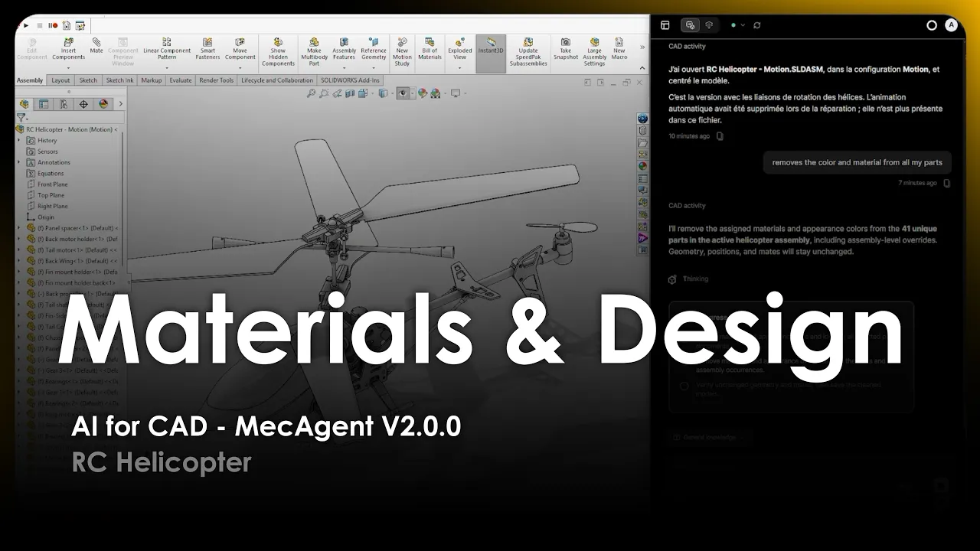The width and height of the screenshot is (980, 551).
Task: Open the PropertyManager tab icon
Action: (44, 104)
